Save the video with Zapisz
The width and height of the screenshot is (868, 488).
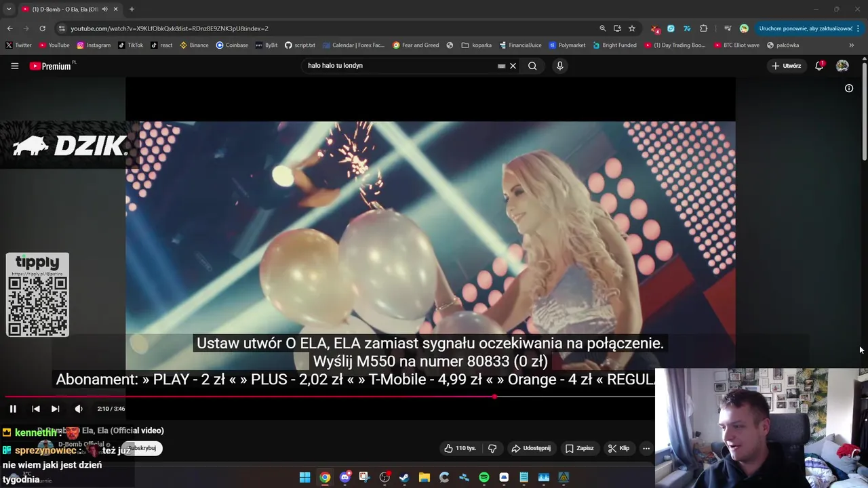pos(580,448)
